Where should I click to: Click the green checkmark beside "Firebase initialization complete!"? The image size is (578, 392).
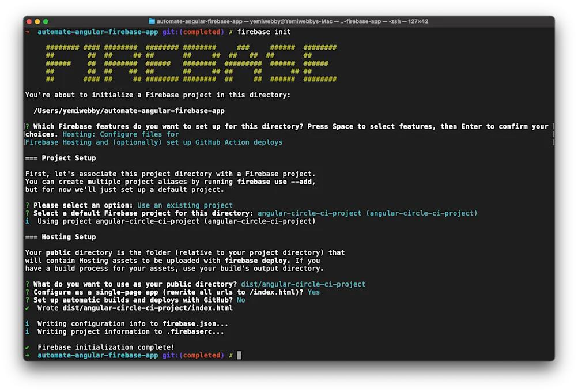(x=27, y=347)
